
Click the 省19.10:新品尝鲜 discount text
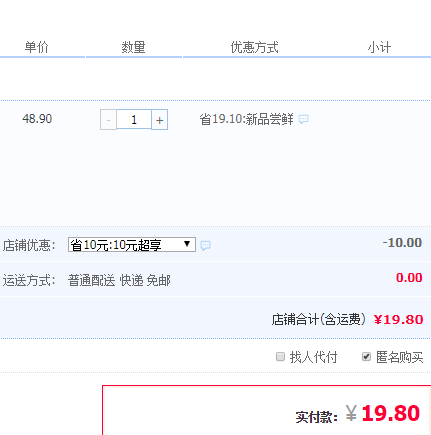tap(246, 119)
